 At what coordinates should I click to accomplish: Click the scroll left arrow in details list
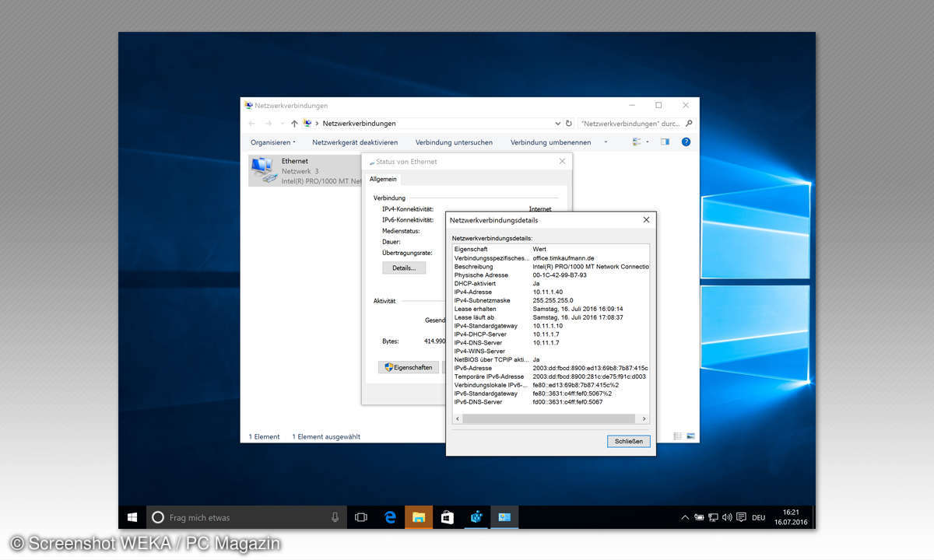tap(457, 418)
